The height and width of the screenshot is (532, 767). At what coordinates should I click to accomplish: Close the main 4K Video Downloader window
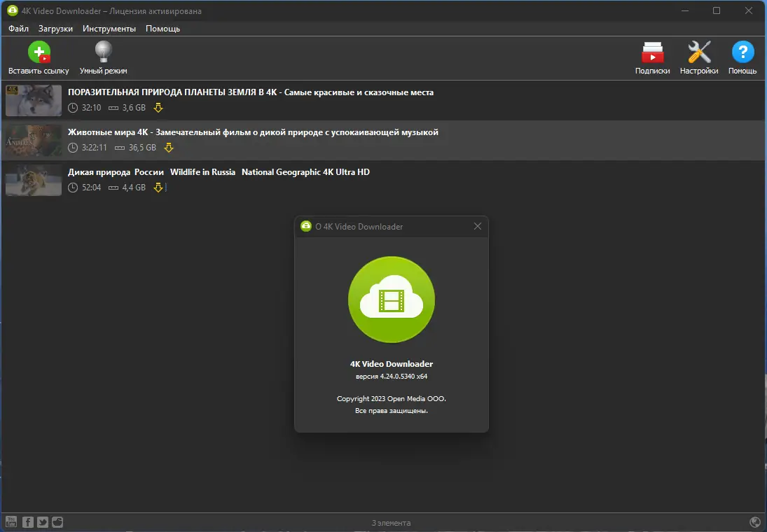748,10
